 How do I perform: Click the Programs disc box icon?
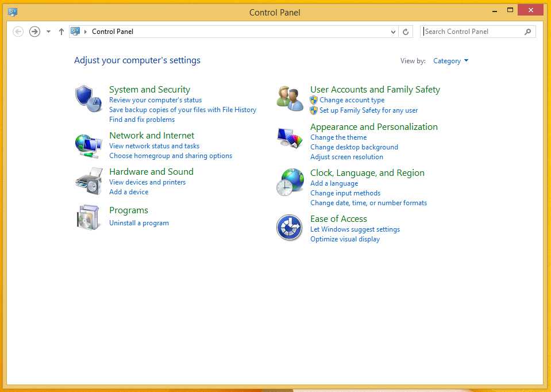click(x=88, y=217)
